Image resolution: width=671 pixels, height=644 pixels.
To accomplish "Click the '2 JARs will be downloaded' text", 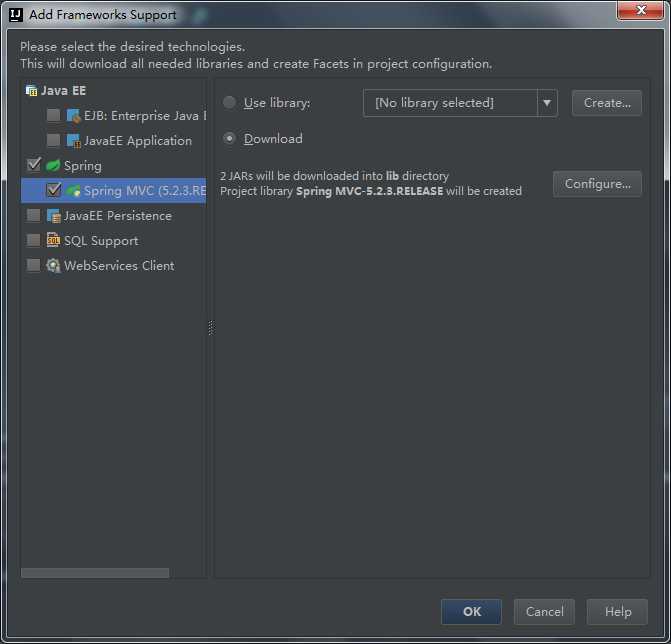I will 334,176.
